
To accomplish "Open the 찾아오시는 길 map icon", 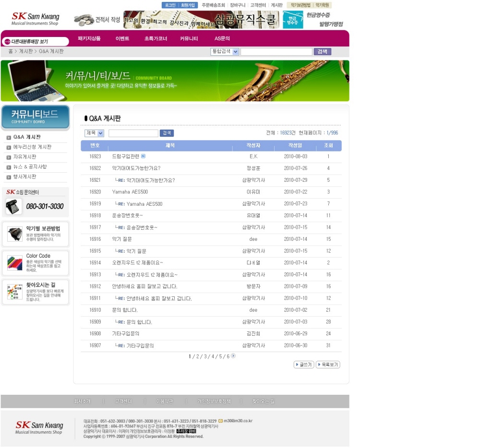I will (15, 292).
